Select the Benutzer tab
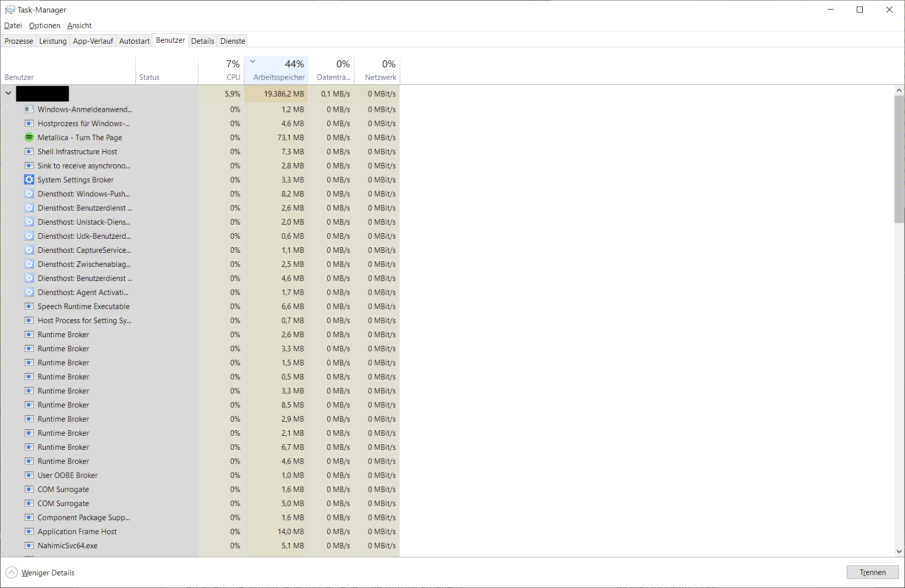The width and height of the screenshot is (905, 588). (170, 40)
